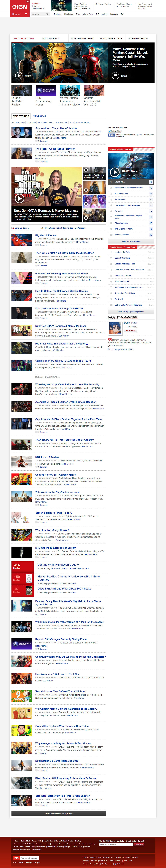Play the Bayonetta 2 Video Review
Screen dimensions: 166x868
[x=115, y=172]
